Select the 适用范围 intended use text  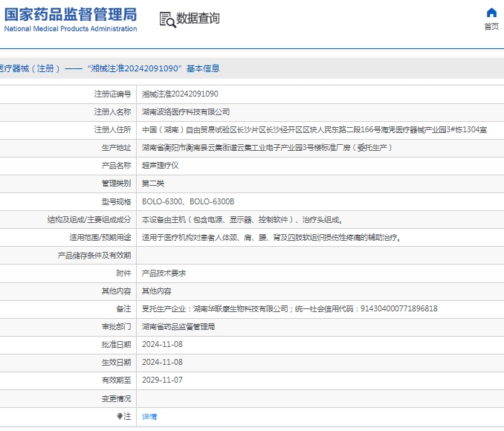pyautogui.click(x=271, y=238)
